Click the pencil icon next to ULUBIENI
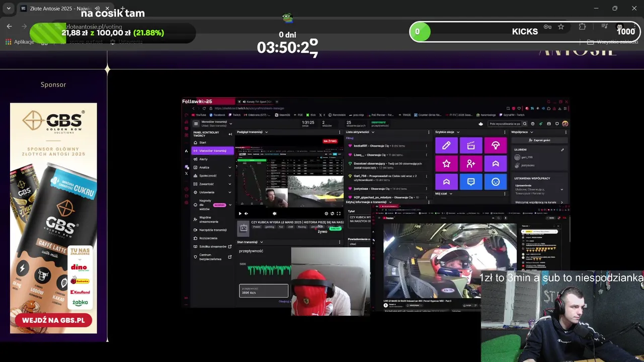The width and height of the screenshot is (644, 362). 562,150
